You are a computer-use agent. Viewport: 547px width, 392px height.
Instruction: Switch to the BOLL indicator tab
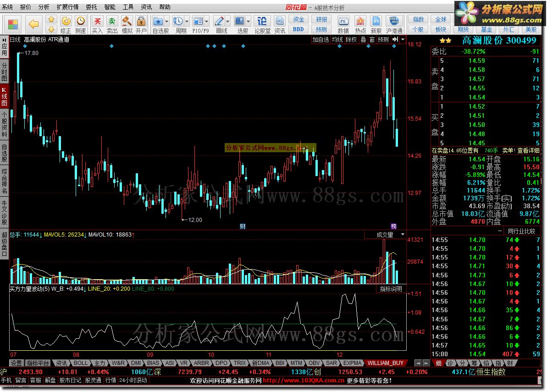pos(81,363)
